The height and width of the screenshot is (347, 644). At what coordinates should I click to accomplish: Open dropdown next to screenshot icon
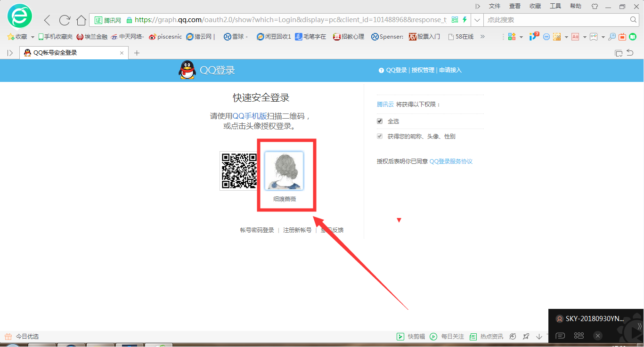[x=566, y=37]
